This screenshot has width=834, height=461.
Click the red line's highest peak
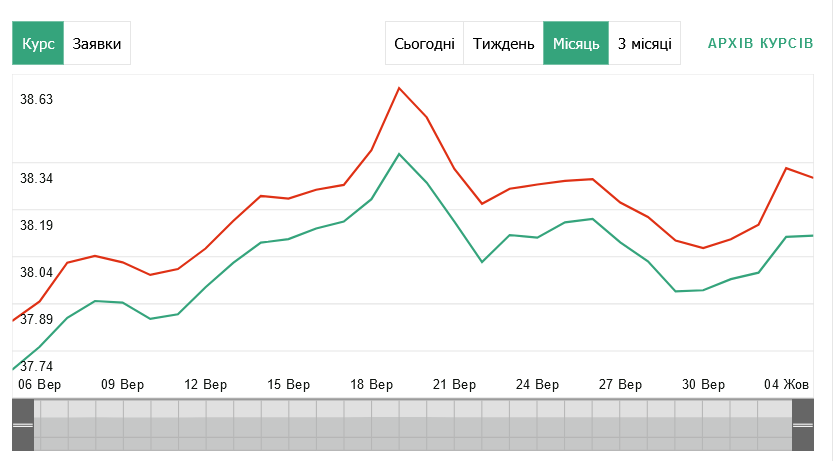tap(399, 88)
